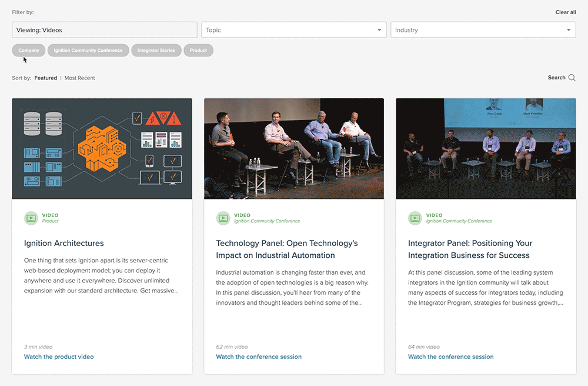Open Technology Panel video thumbnail
This screenshot has height=386, width=588.
click(x=294, y=148)
